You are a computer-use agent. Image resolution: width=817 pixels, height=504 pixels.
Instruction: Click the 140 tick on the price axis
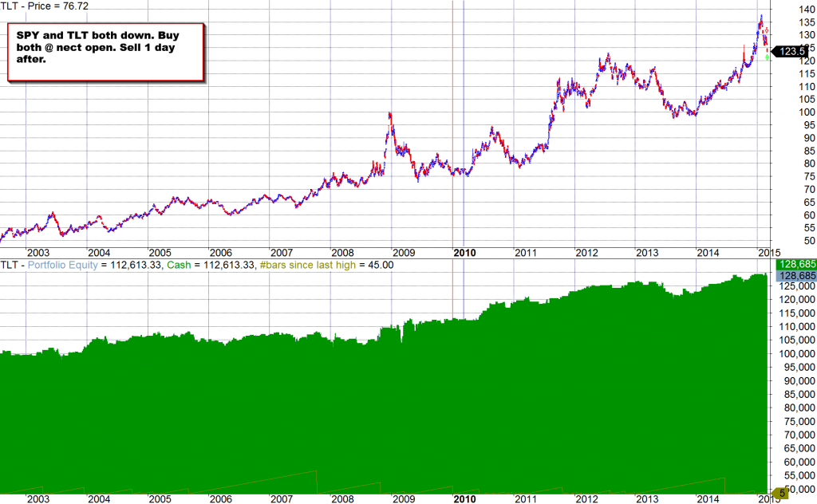point(807,10)
